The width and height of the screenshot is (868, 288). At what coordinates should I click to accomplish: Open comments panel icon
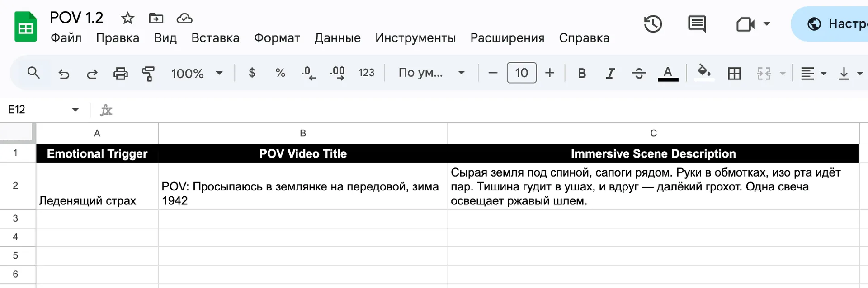(697, 24)
